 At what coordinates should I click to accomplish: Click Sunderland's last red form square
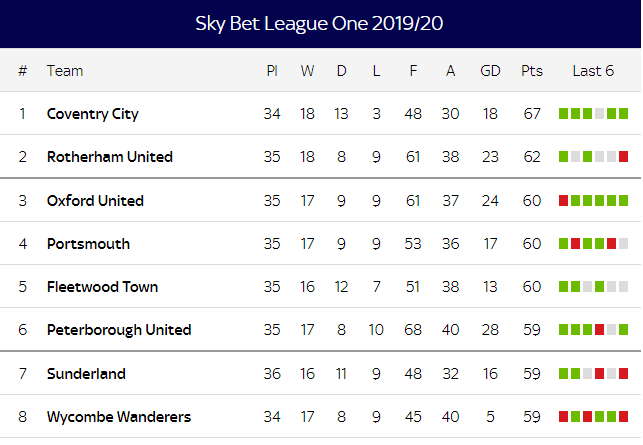click(x=623, y=374)
